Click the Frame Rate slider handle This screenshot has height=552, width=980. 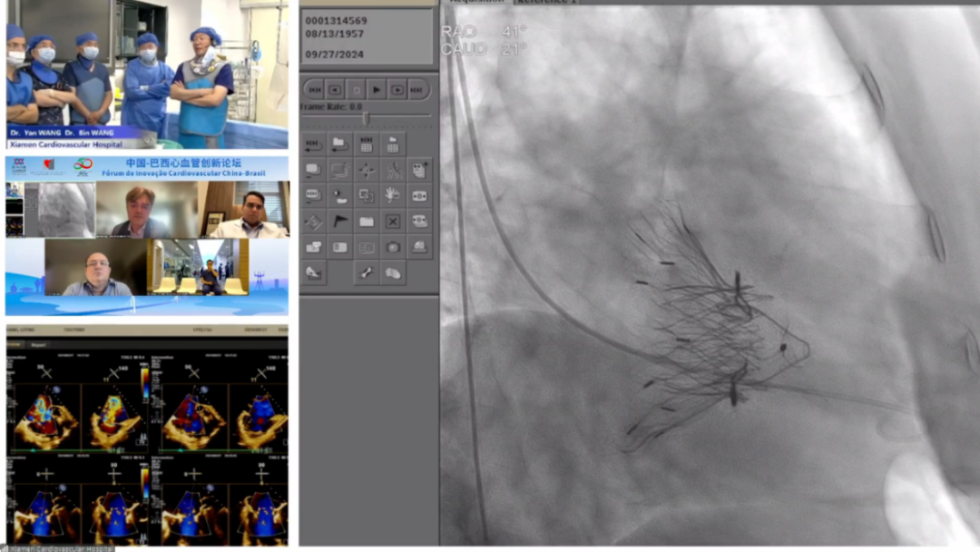click(366, 118)
